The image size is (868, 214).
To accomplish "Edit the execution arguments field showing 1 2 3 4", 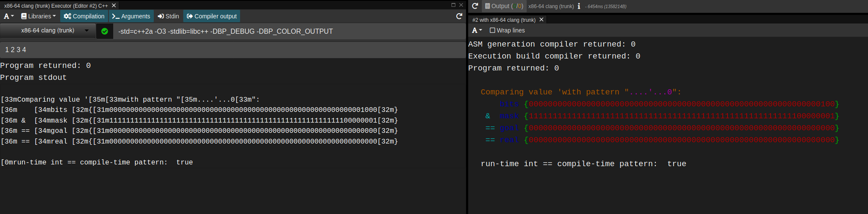I will click(x=232, y=50).
